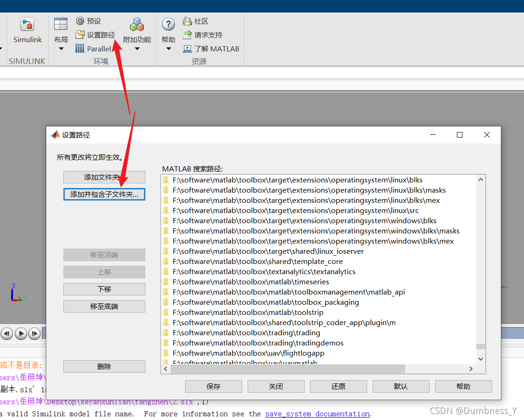Click the path list scroll-up arrow

480,180
